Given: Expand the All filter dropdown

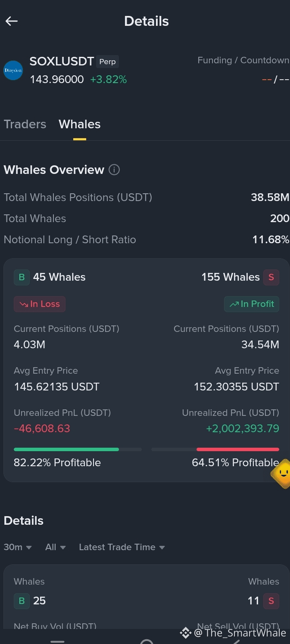Looking at the screenshot, I should [x=56, y=547].
